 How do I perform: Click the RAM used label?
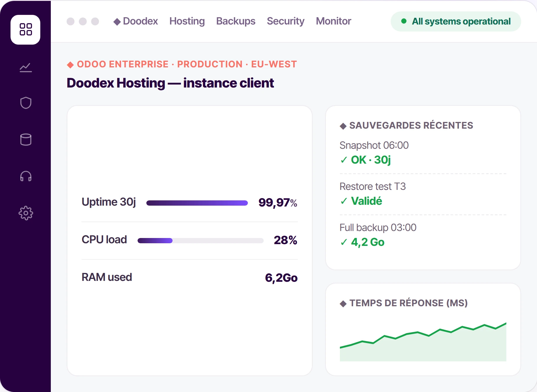107,277
